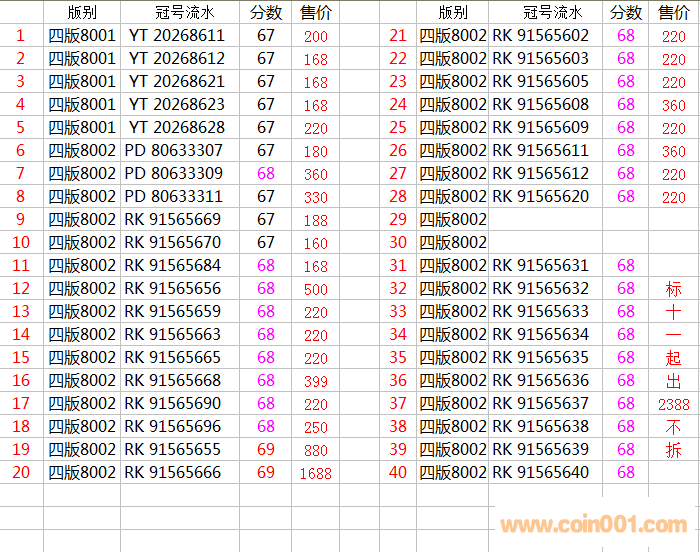The width and height of the screenshot is (700, 552).
Task: Select the left table's 版别 column header
Action: pos(82,13)
